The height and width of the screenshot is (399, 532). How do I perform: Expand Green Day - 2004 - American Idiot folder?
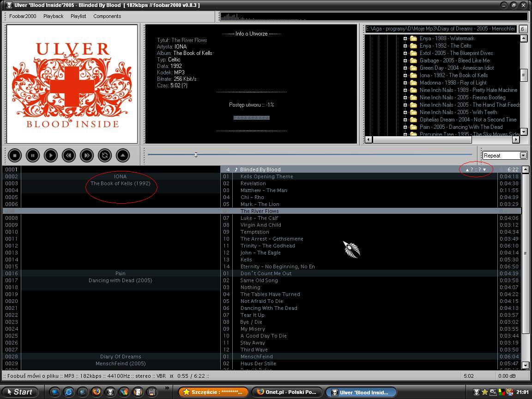[x=405, y=68]
